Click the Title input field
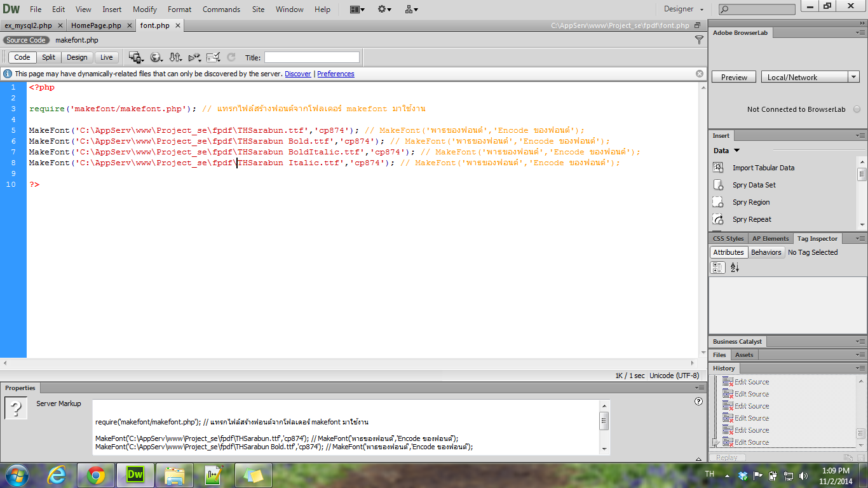The image size is (868, 488). pos(311,57)
